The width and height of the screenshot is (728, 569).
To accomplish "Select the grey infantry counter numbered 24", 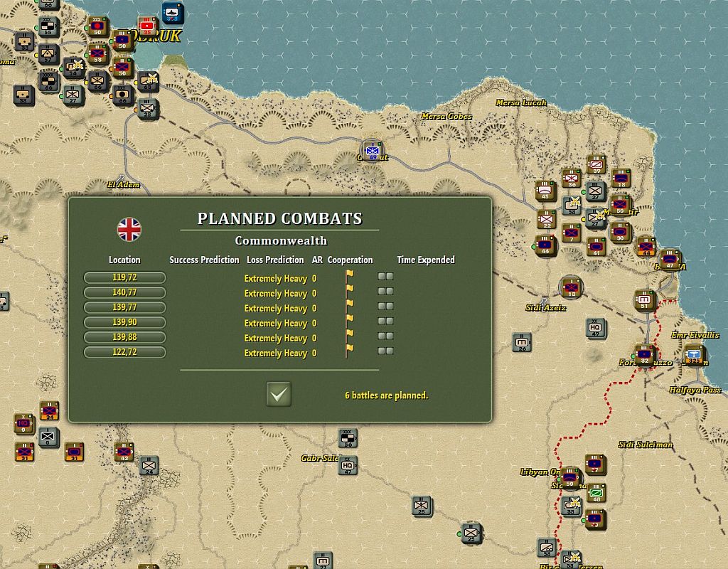I will pyautogui.click(x=149, y=465).
